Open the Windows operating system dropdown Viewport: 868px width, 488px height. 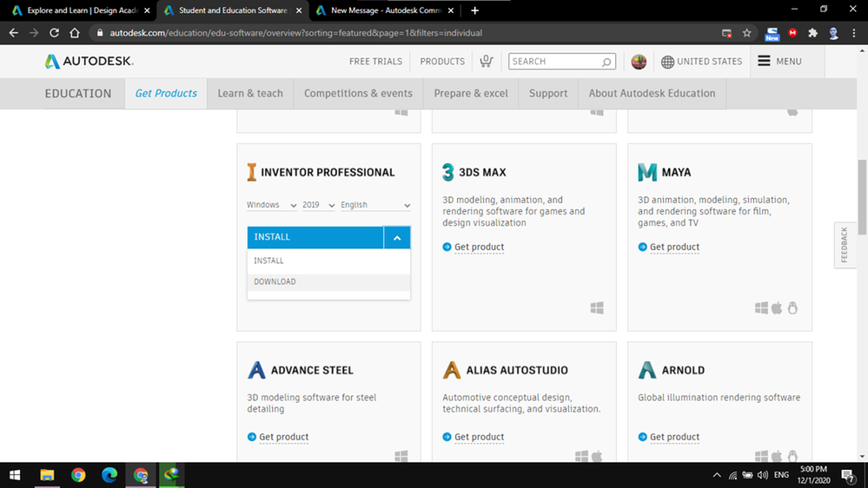(272, 205)
